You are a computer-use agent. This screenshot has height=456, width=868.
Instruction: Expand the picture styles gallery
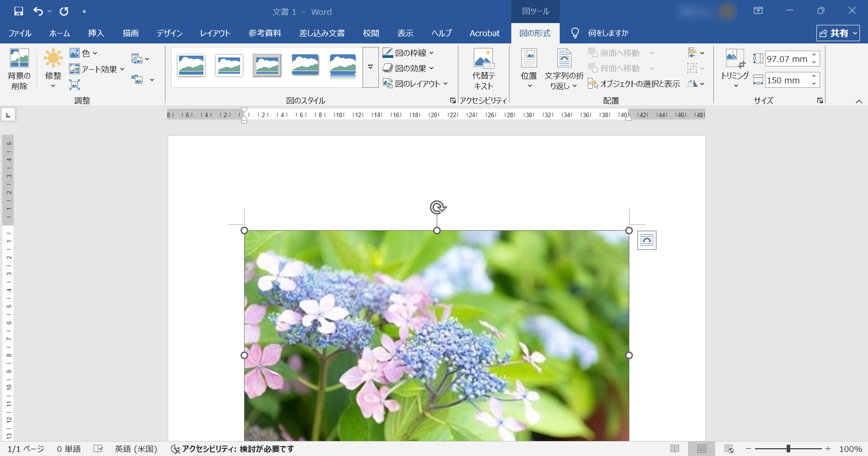[x=370, y=67]
